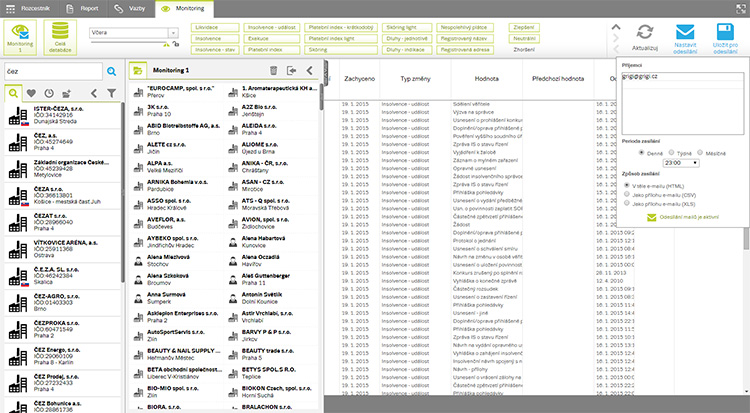This screenshot has width=750, height=413.
Task: Click the factory icon of VÍTKOVICE ARÉNA, a.s.
Action: pos(18,250)
